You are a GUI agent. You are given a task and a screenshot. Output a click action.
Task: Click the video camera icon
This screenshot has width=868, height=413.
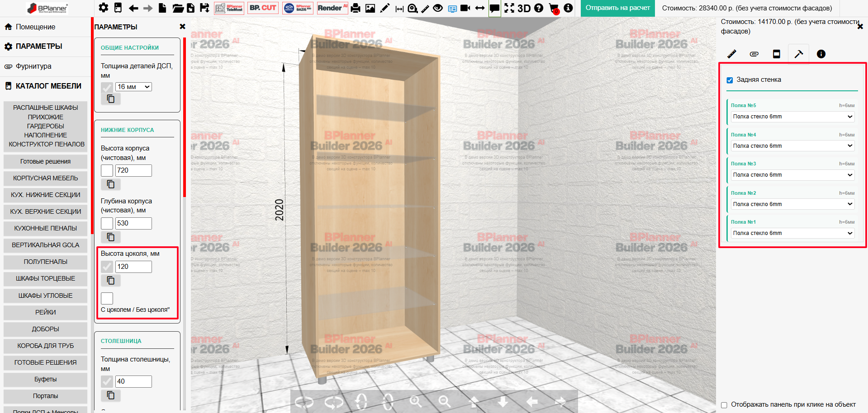click(465, 8)
